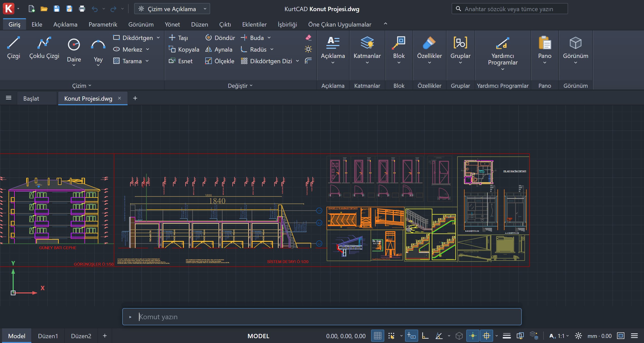The height and width of the screenshot is (343, 644).
Task: Select the Çizgi line tool
Action: click(x=13, y=48)
